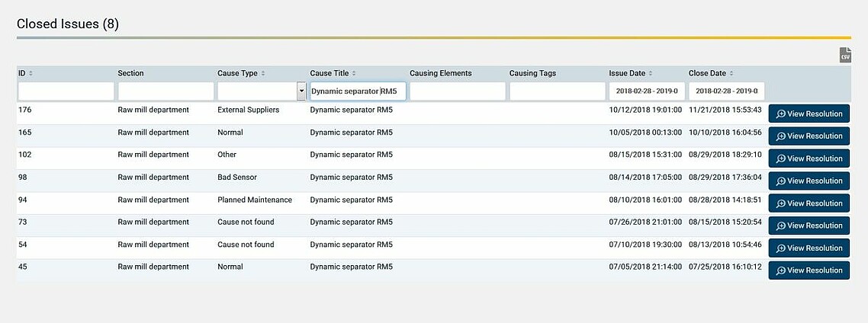Click the ID filter input field
The height and width of the screenshot is (323, 868).
point(66,91)
